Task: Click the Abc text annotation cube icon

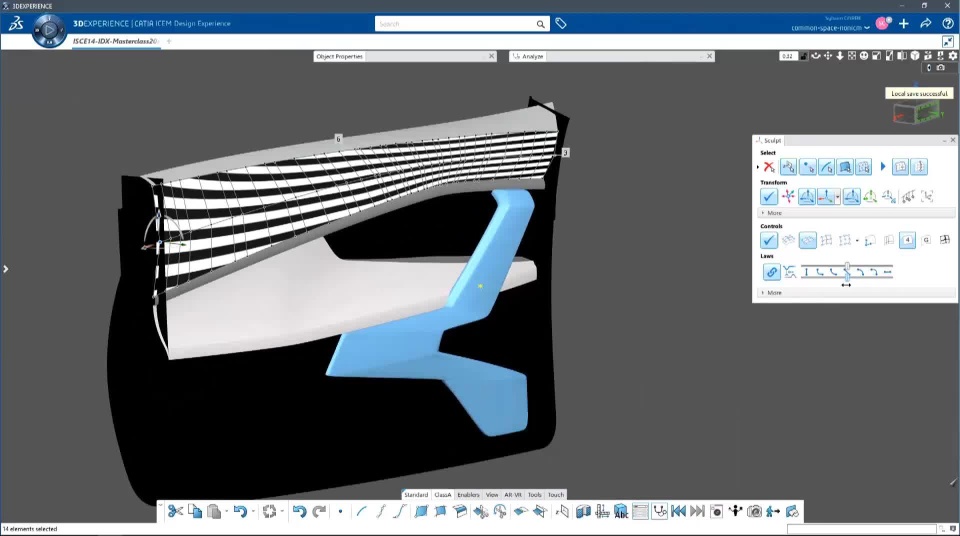Action: coord(621,511)
